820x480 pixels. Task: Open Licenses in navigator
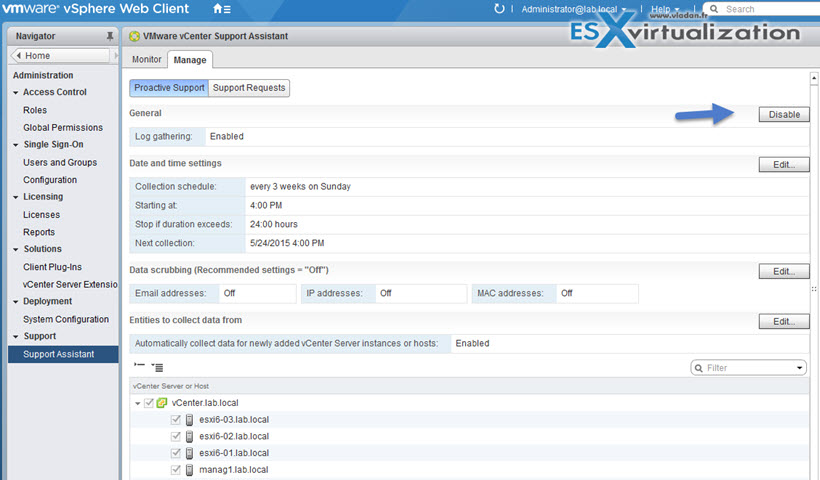tap(41, 214)
